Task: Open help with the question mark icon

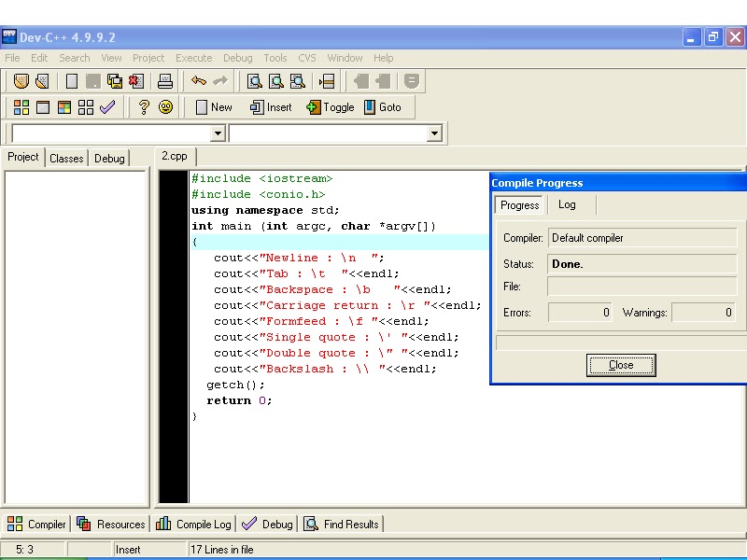Action: click(x=144, y=107)
